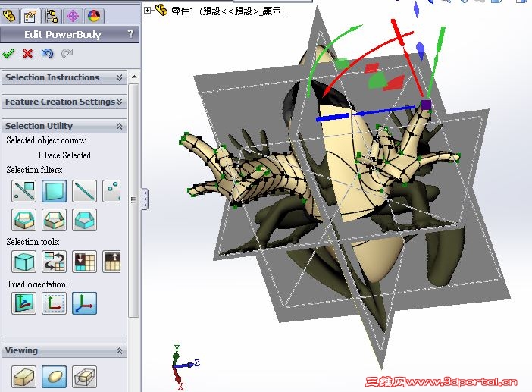Choose first loop selection filter icon

(x=23, y=220)
